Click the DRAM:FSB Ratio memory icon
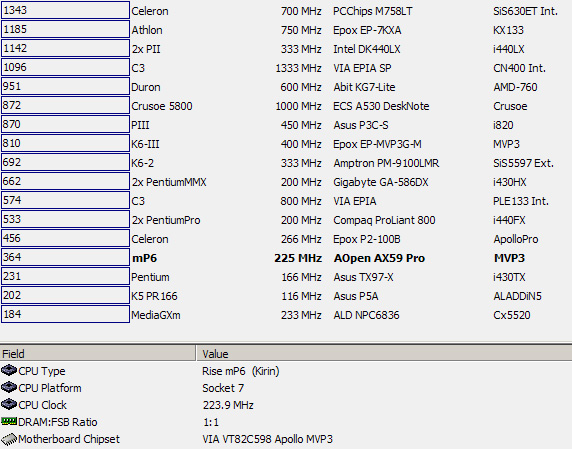 (x=9, y=422)
